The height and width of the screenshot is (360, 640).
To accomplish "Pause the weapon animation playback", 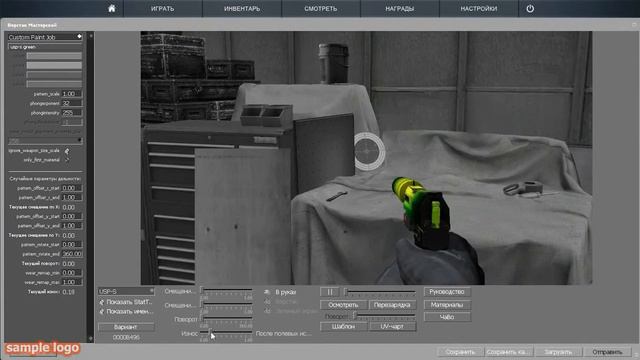I will [x=330, y=292].
